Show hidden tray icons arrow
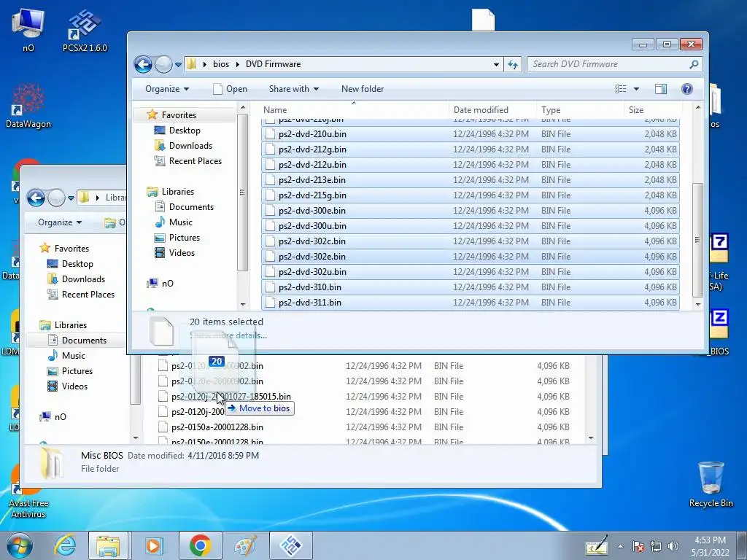 (620, 546)
